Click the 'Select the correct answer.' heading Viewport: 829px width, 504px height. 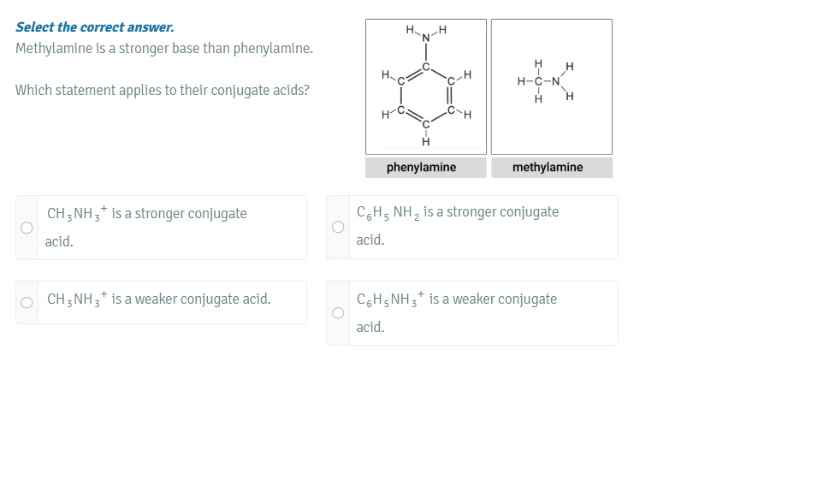[95, 27]
